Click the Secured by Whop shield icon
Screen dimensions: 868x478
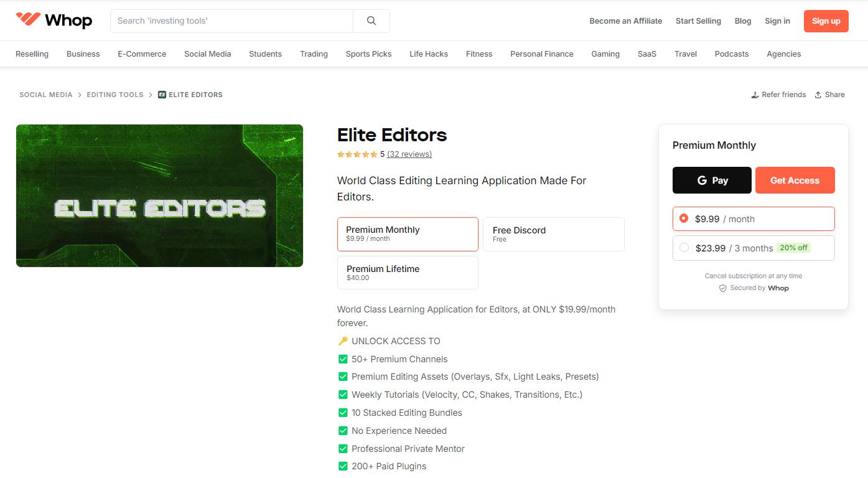coord(722,288)
